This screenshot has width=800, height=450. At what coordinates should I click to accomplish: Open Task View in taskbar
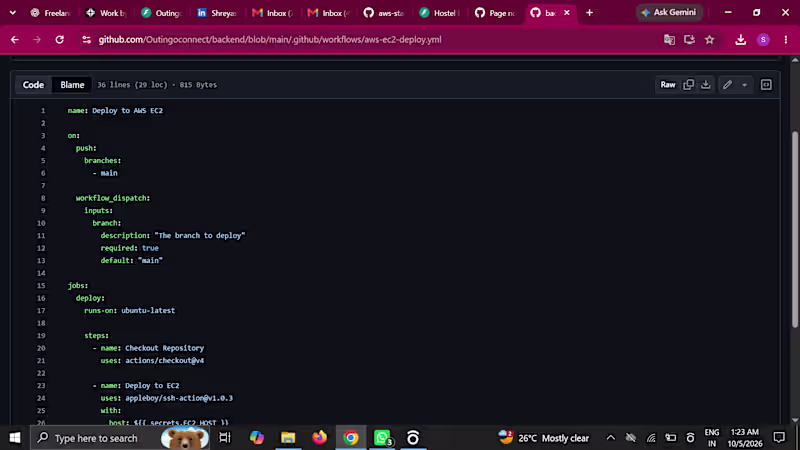[x=225, y=438]
